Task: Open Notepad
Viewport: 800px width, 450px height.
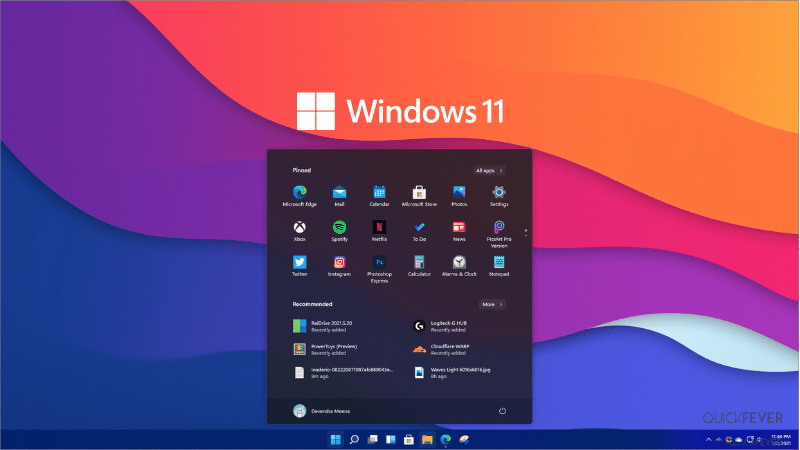Action: 499,266
